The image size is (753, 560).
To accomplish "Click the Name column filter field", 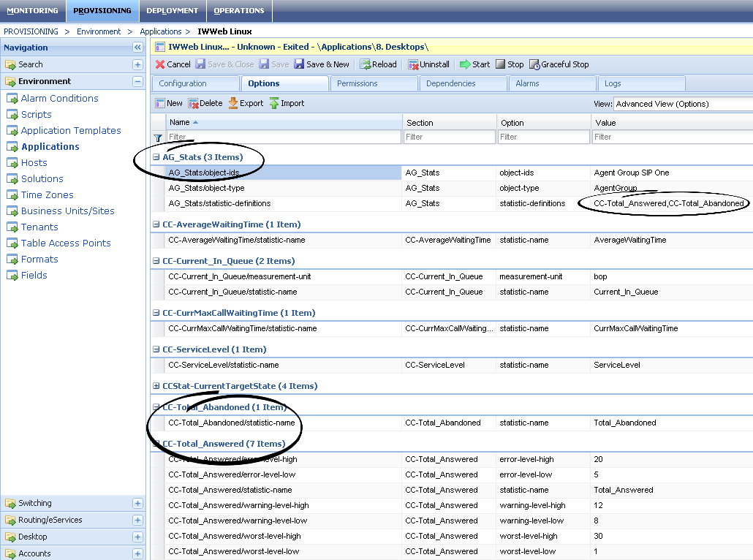I will pyautogui.click(x=284, y=137).
